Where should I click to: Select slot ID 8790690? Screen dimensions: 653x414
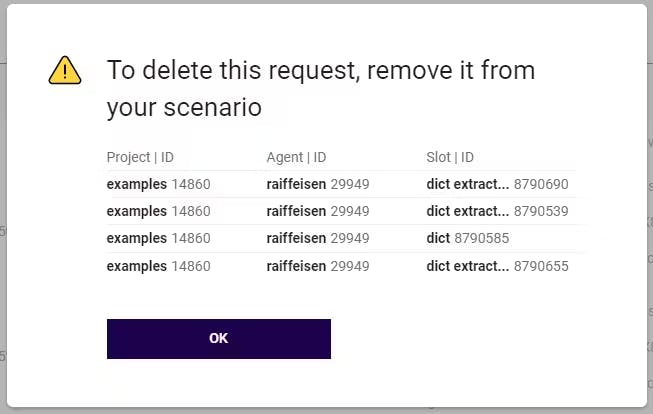[x=541, y=184]
